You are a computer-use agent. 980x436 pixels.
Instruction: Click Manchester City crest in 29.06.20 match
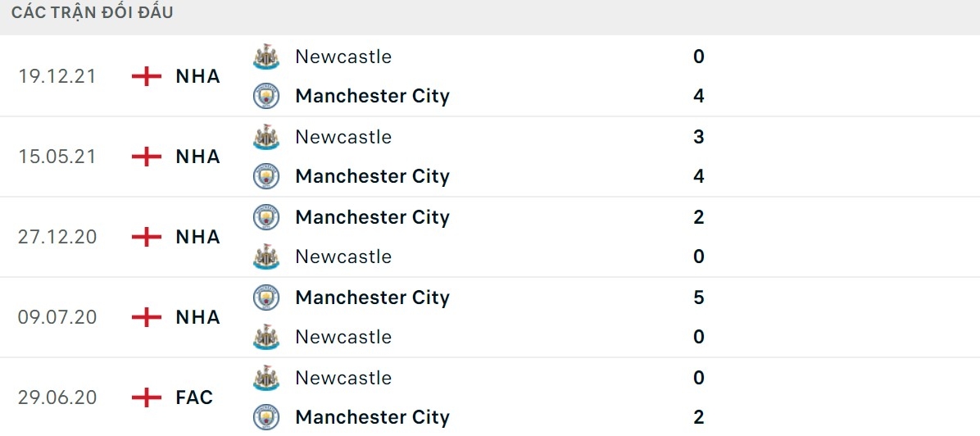266,417
